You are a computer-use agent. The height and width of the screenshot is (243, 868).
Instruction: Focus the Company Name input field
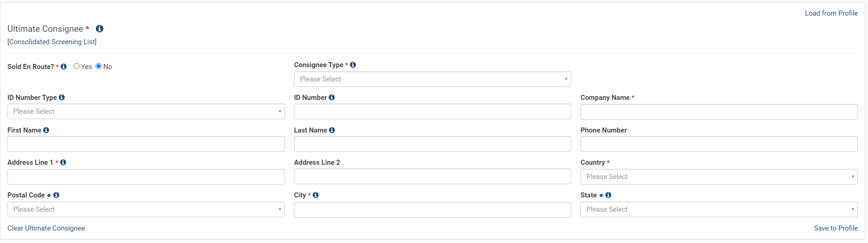tap(719, 112)
